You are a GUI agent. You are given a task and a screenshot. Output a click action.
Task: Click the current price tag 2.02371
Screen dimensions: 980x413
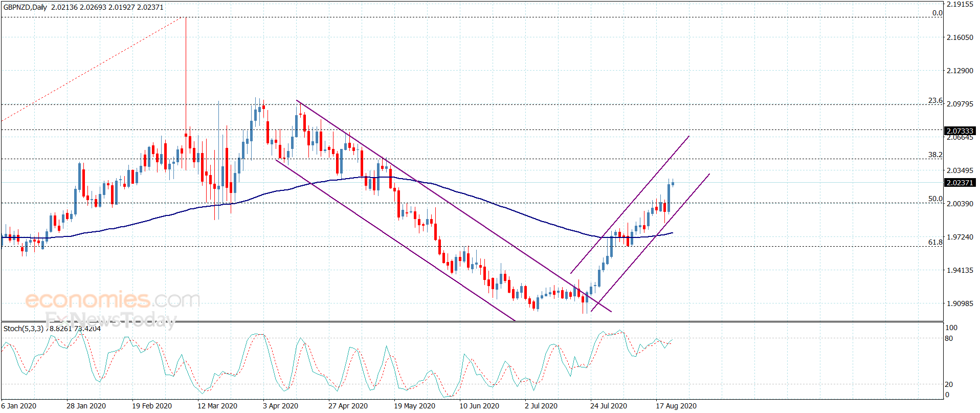coord(960,183)
